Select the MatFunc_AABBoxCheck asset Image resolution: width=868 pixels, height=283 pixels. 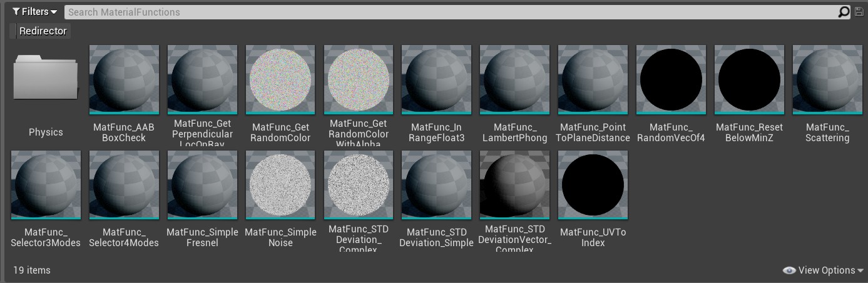(124, 80)
